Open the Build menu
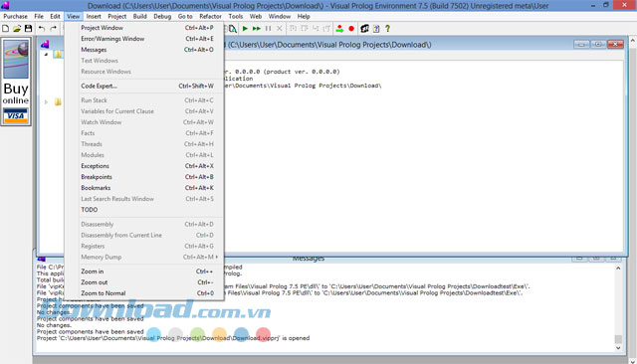Viewport: 637px width, 364px height. pos(139,16)
